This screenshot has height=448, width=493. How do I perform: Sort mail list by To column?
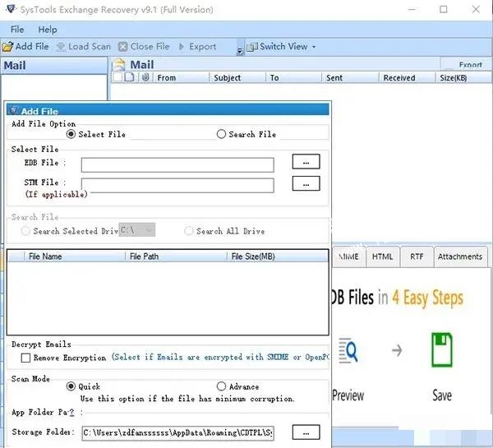pos(294,78)
